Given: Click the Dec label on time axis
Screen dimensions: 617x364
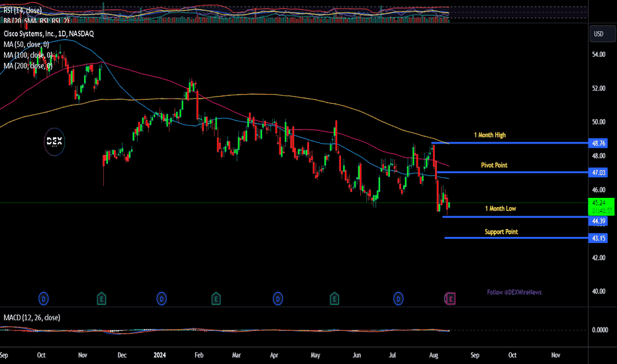Looking at the screenshot, I should (122, 355).
